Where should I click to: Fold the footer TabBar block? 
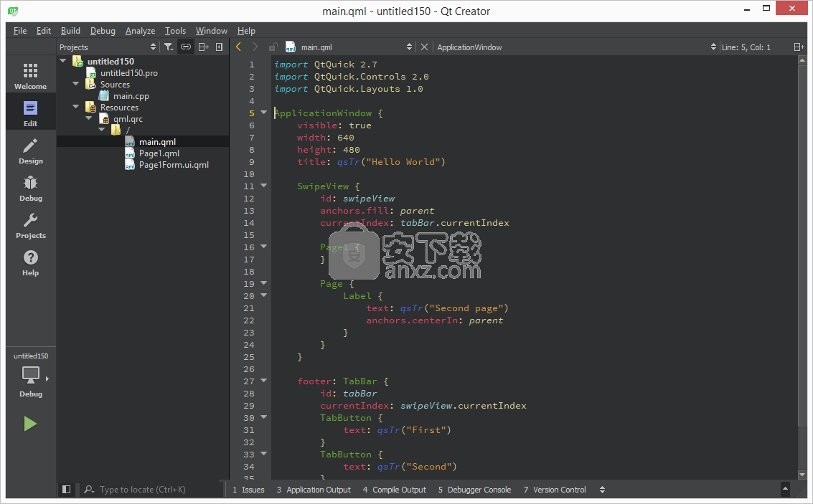[x=263, y=381]
